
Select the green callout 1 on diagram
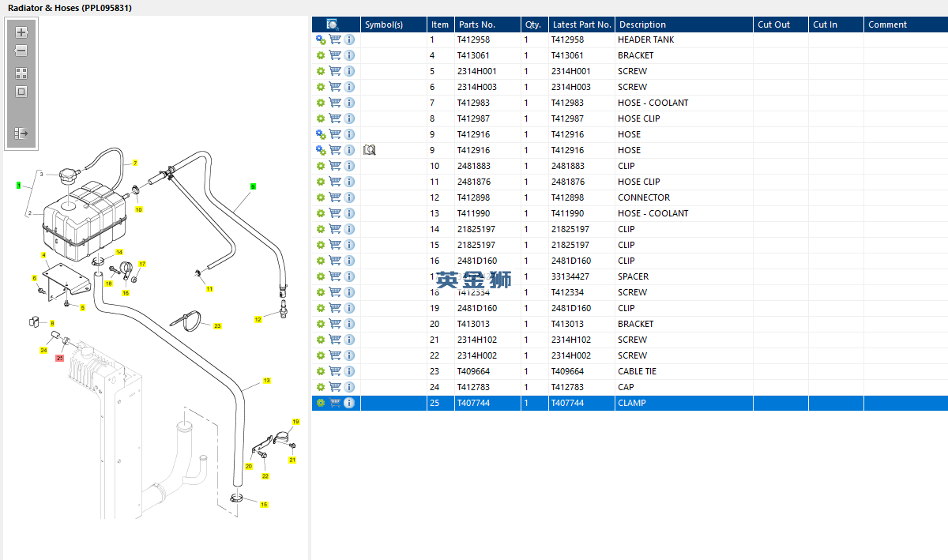pos(18,185)
